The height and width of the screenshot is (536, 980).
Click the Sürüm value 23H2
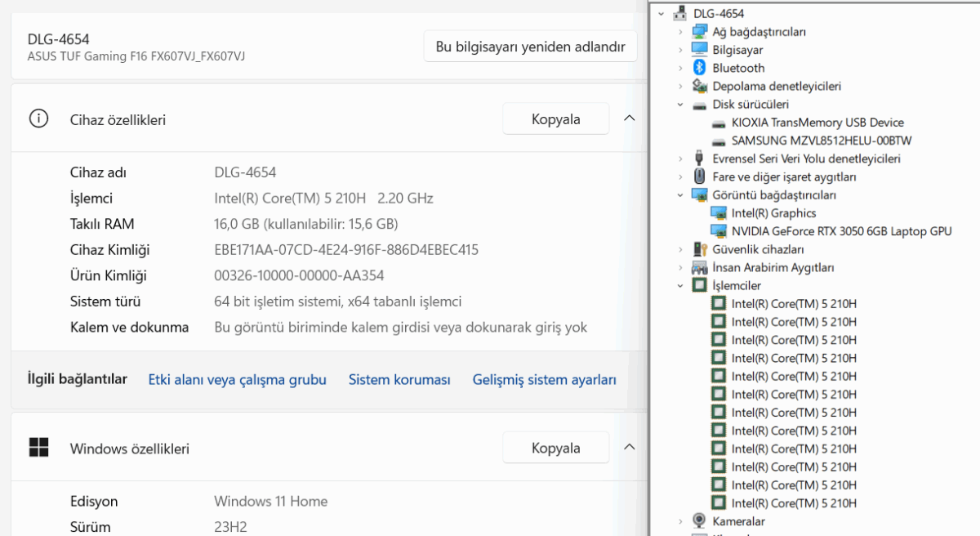230,527
